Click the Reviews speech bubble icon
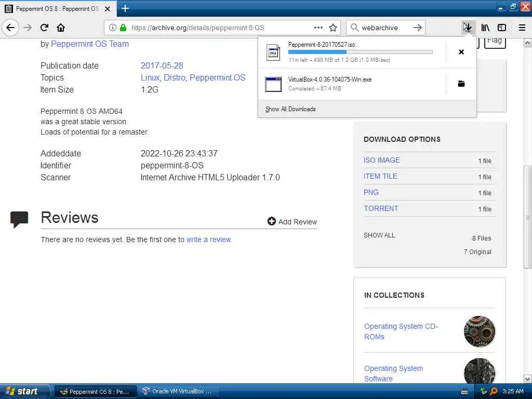This screenshot has height=399, width=532. [19, 220]
